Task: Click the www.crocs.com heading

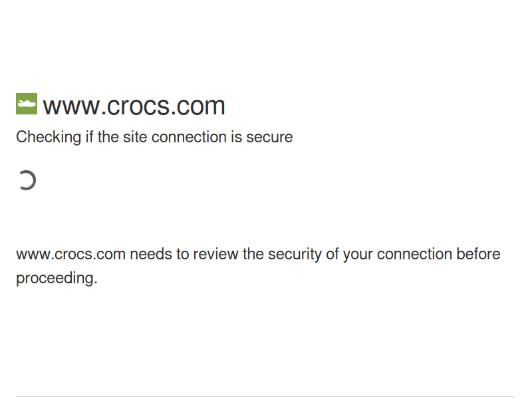Action: [x=134, y=106]
